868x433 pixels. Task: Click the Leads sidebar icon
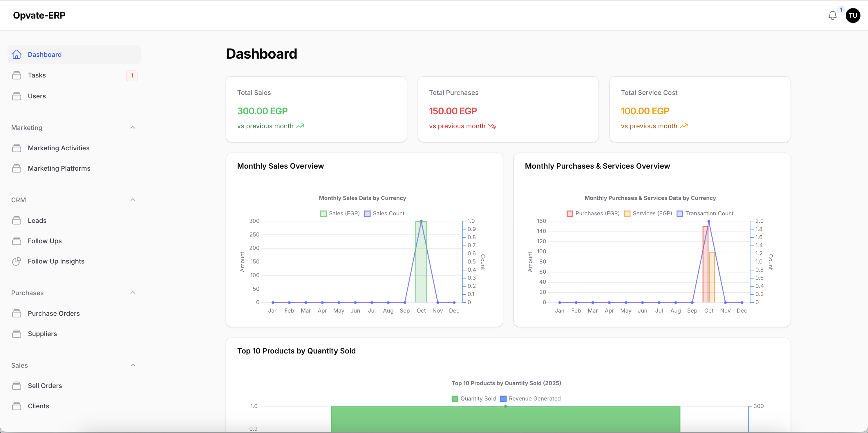pyautogui.click(x=17, y=220)
